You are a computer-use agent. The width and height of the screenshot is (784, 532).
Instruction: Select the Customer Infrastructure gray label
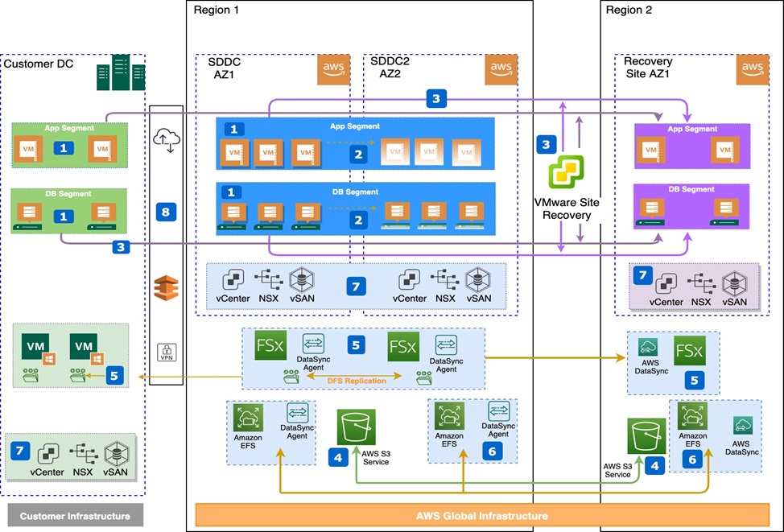tap(74, 516)
